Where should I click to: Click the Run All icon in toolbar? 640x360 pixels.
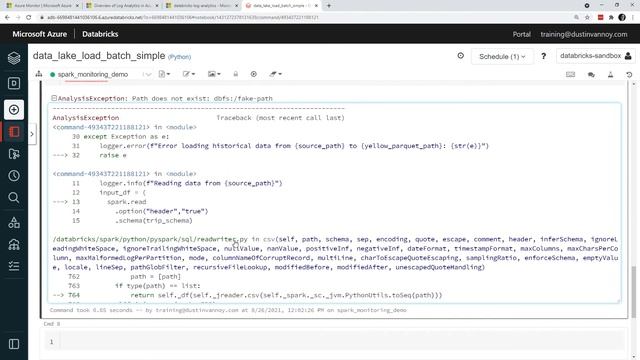253,74
